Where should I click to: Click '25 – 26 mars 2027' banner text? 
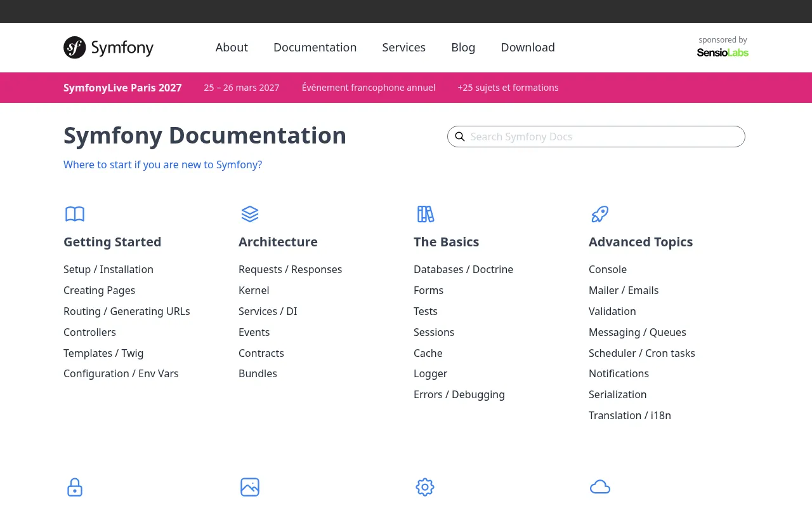pyautogui.click(x=242, y=88)
